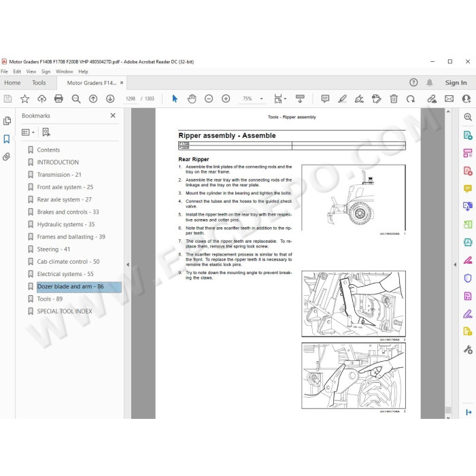Click the stamp tool icon
The height and width of the screenshot is (476, 476).
click(x=377, y=99)
